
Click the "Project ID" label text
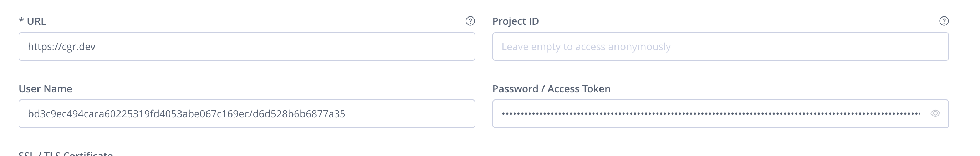click(x=515, y=21)
